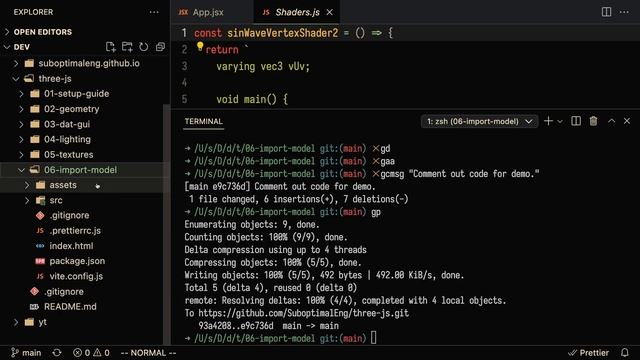Add a new terminal with plus icon

[548, 121]
